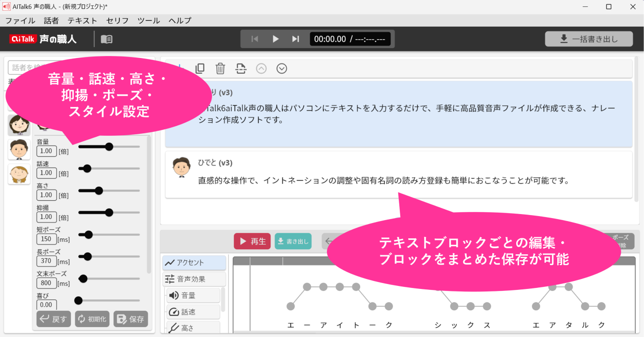Start playback with the top play button
This screenshot has height=337, width=644.
(x=275, y=39)
